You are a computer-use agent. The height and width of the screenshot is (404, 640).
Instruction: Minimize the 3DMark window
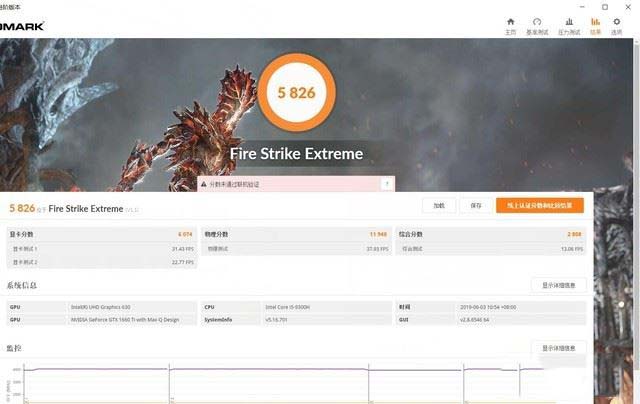click(582, 7)
